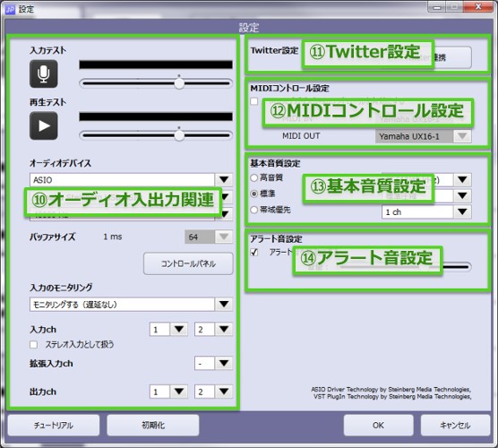
Task: Enable the stereo input checkbox
Action: [33, 345]
